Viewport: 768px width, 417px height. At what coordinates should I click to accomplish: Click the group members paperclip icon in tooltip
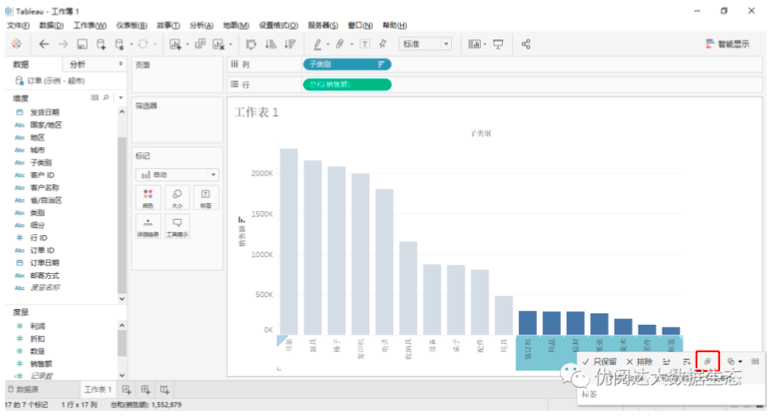click(708, 360)
